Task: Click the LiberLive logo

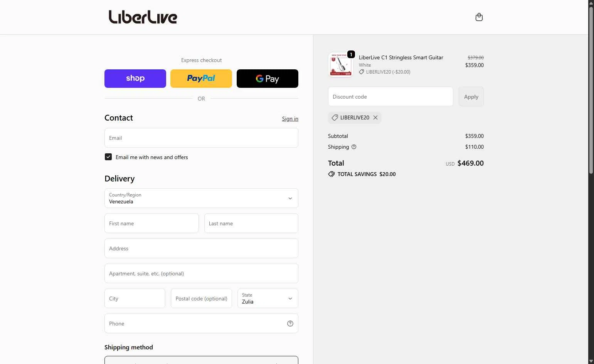Action: (x=143, y=17)
